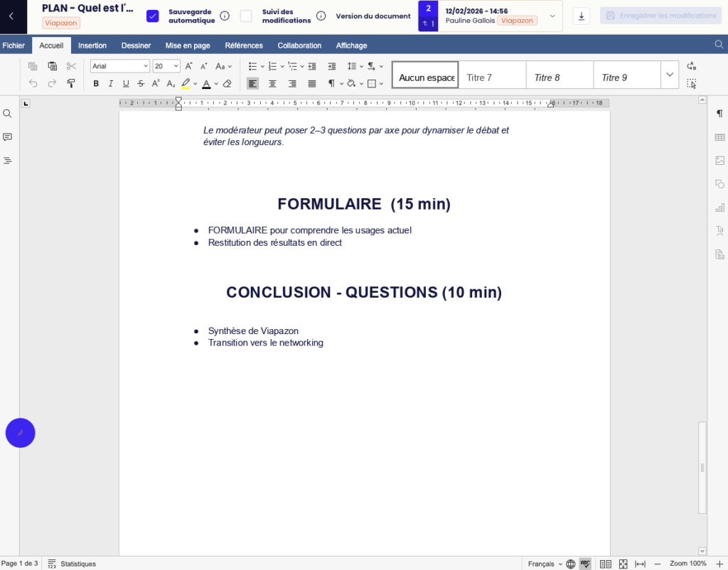Expand the paragraph styles gallery
Image resolution: width=728 pixels, height=570 pixels.
(x=669, y=75)
